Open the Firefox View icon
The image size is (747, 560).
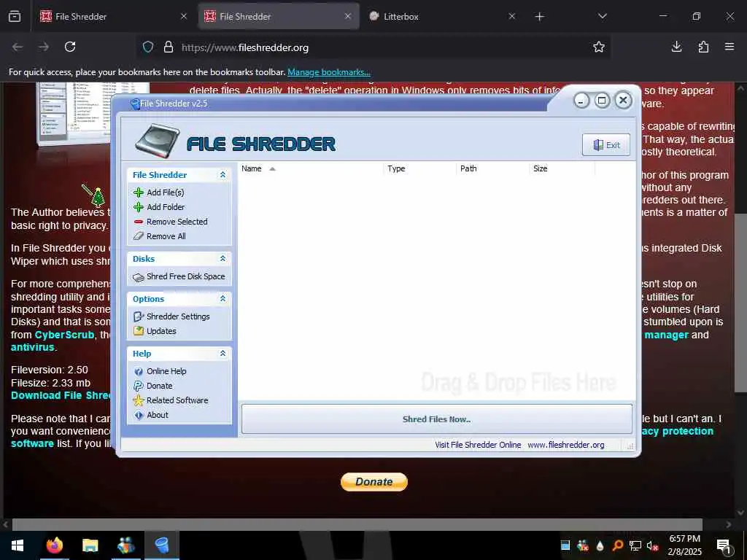(15, 16)
